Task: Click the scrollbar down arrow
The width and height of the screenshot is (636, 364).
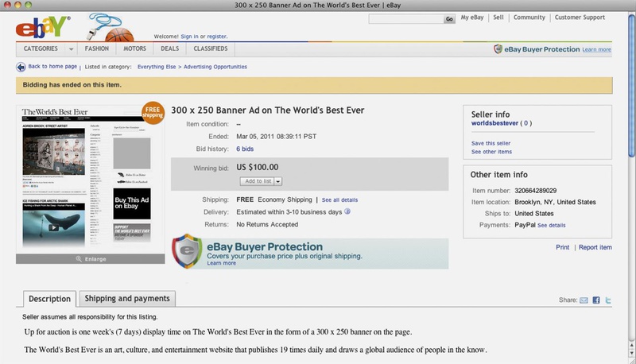Action: pyautogui.click(x=631, y=354)
